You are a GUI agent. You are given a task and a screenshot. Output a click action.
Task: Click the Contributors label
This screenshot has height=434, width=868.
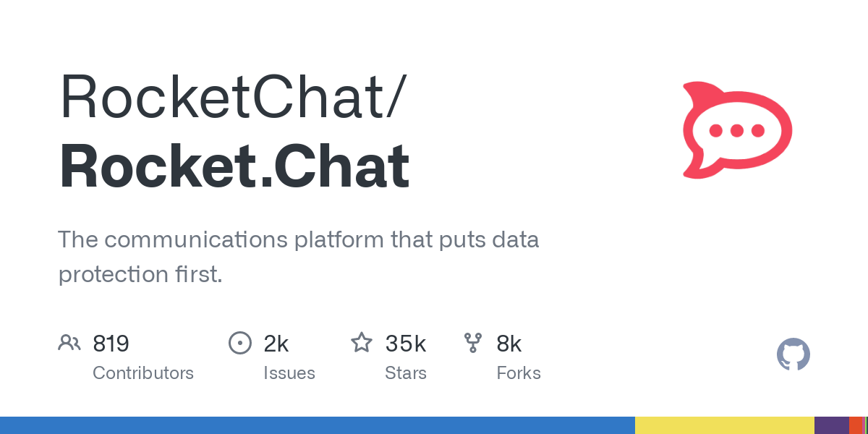(143, 373)
